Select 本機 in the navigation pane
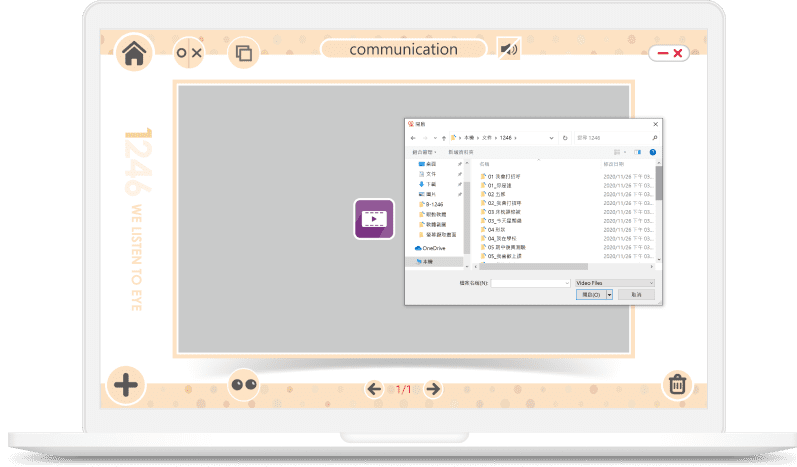797x467 pixels. [427, 260]
